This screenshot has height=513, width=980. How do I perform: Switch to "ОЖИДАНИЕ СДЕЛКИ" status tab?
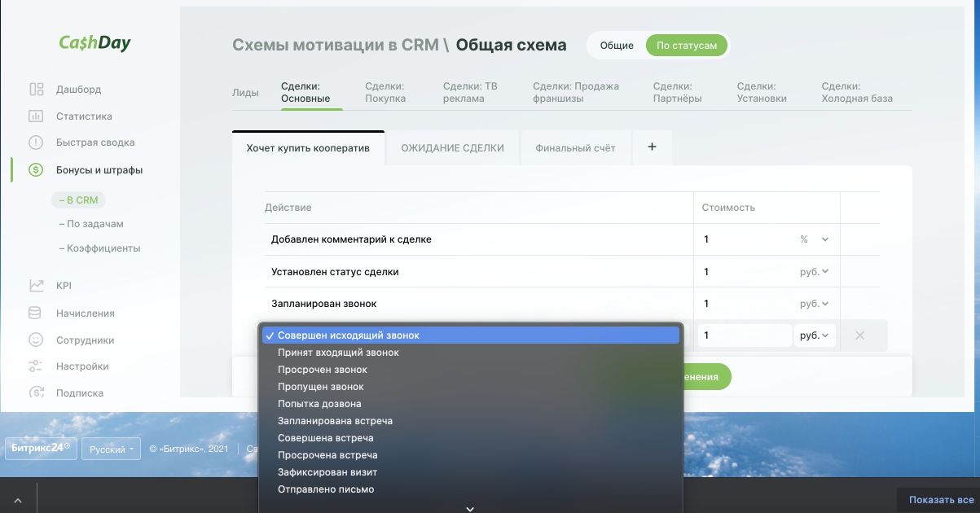(x=452, y=148)
